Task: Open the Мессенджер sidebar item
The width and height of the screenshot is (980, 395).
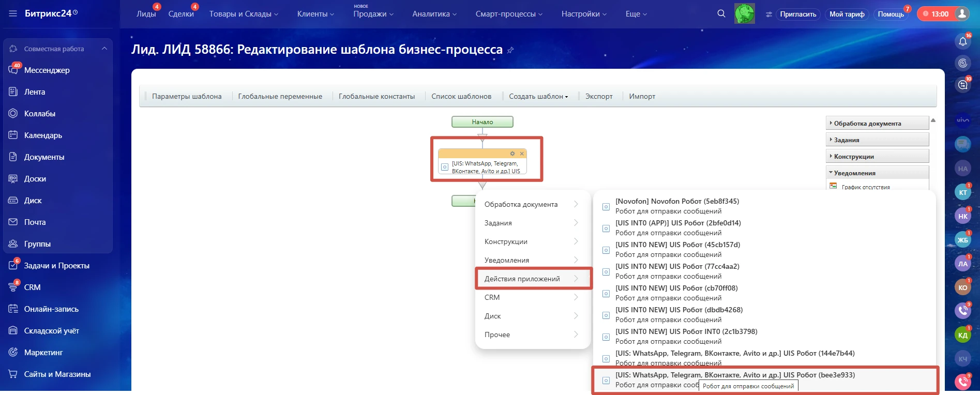Action: pos(47,70)
